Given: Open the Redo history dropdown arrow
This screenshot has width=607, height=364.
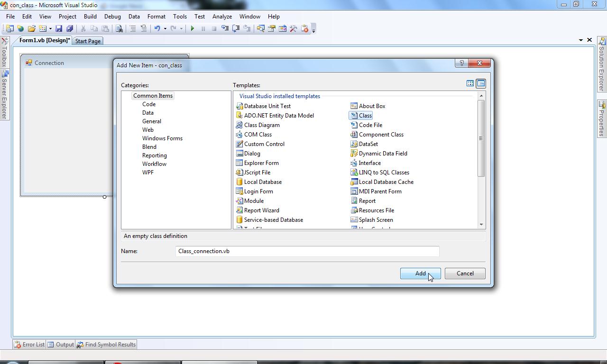Looking at the screenshot, I should pos(181,28).
